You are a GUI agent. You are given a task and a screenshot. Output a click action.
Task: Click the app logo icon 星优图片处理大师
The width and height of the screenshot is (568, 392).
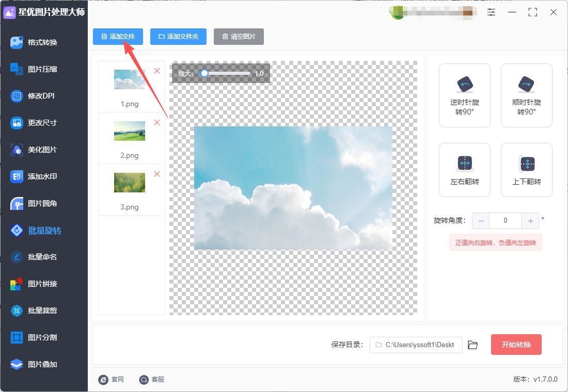pyautogui.click(x=9, y=12)
